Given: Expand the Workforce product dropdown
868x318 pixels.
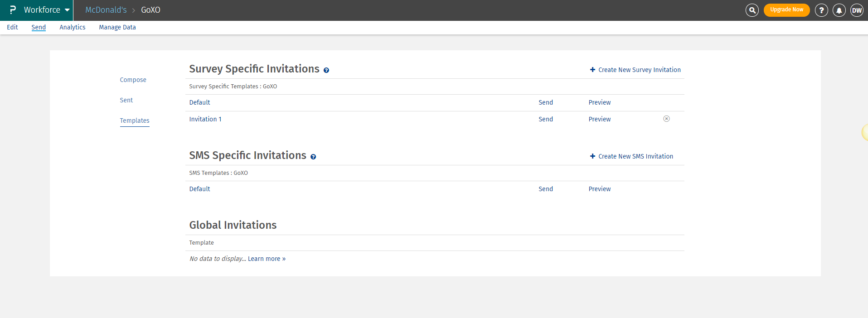Looking at the screenshot, I should [x=67, y=10].
